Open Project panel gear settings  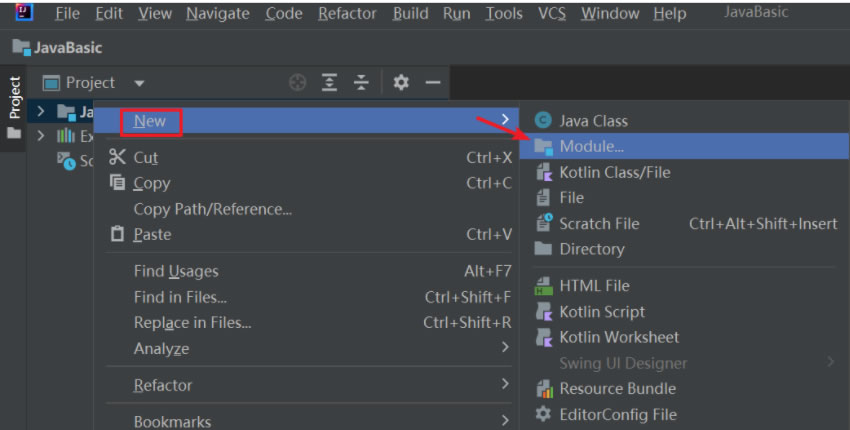(x=401, y=83)
